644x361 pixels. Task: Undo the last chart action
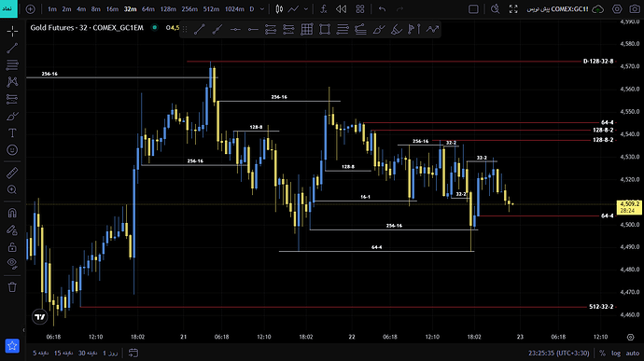pyautogui.click(x=382, y=9)
